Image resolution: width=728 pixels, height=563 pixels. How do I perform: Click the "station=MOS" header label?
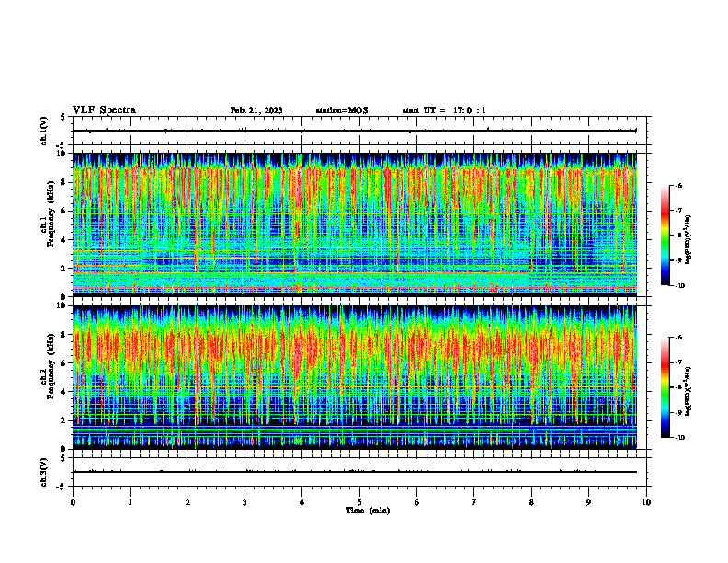342,110
